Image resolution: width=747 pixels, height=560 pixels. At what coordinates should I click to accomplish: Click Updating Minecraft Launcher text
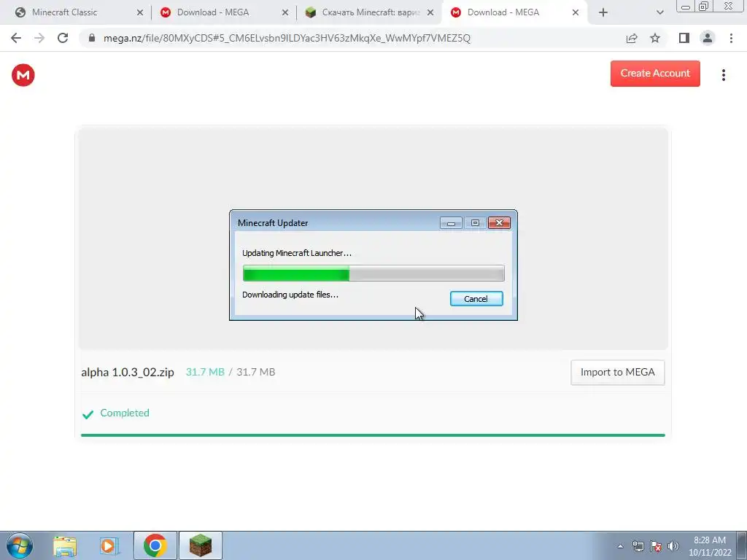(297, 253)
